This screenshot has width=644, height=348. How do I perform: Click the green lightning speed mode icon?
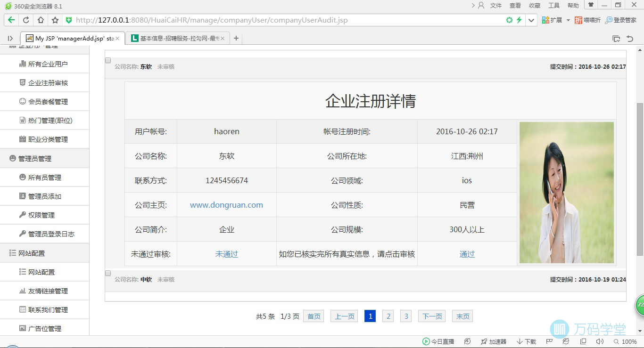click(x=519, y=20)
